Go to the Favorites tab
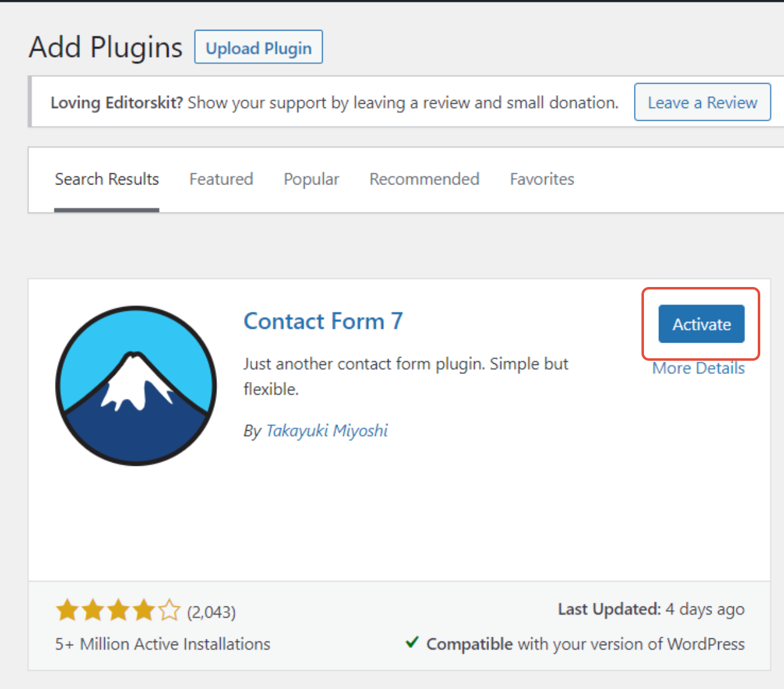 click(542, 179)
